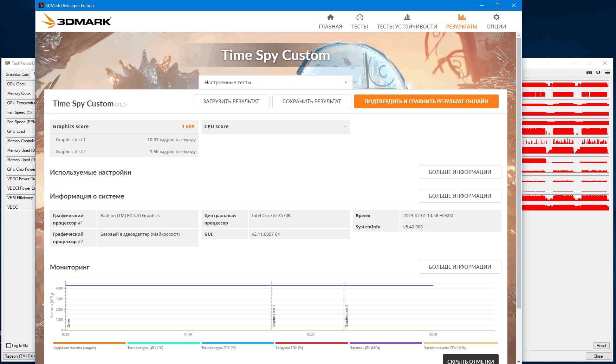The height and width of the screenshot is (364, 616).
Task: Enable the Log to file checkbox
Action: pyautogui.click(x=9, y=346)
